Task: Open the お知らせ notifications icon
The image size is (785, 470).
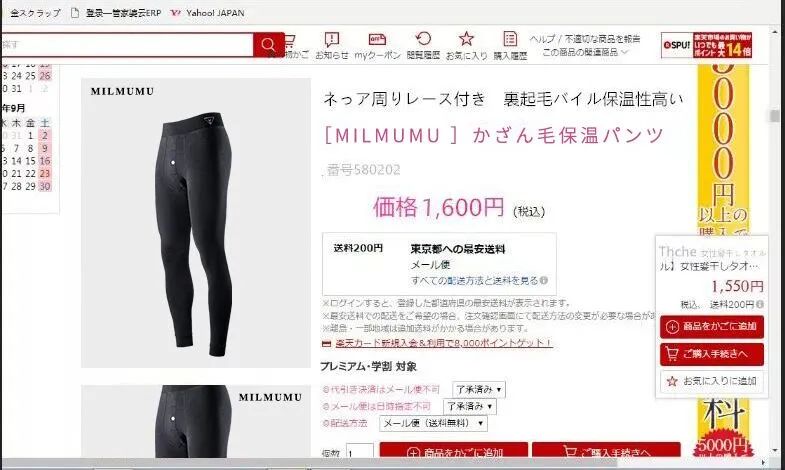Action: click(331, 46)
